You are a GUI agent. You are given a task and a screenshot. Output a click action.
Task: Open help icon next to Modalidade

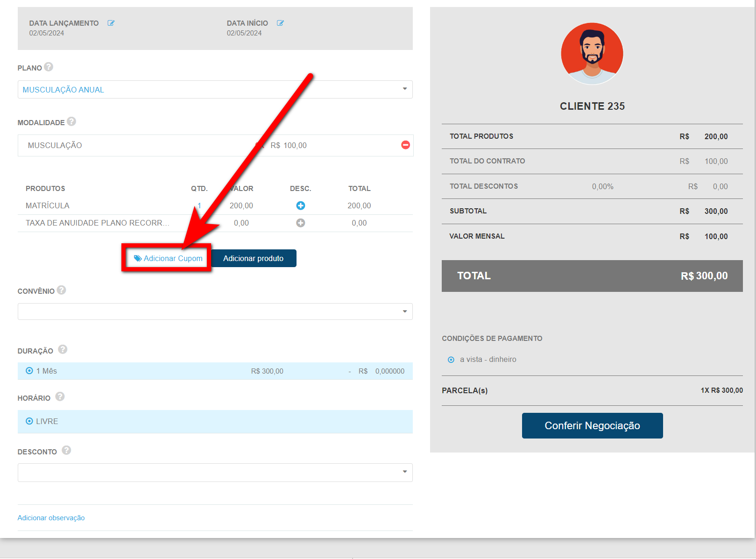(x=71, y=121)
